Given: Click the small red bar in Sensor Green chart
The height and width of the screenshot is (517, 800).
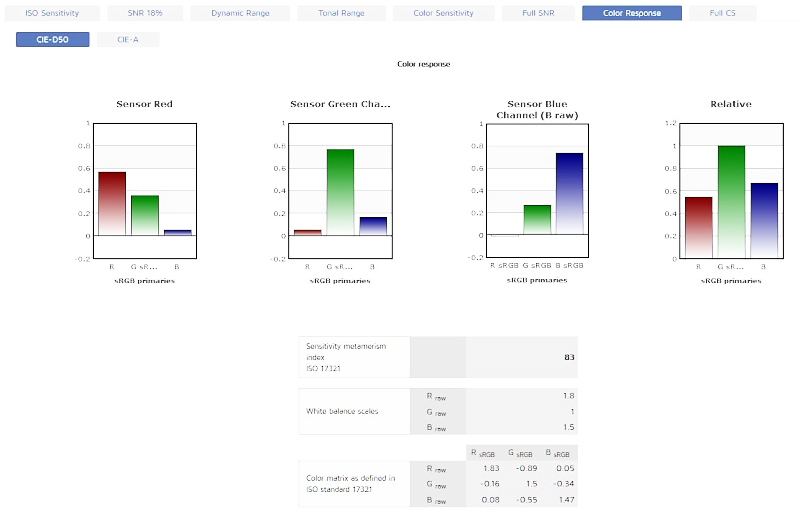Looking at the screenshot, I should pyautogui.click(x=308, y=233).
